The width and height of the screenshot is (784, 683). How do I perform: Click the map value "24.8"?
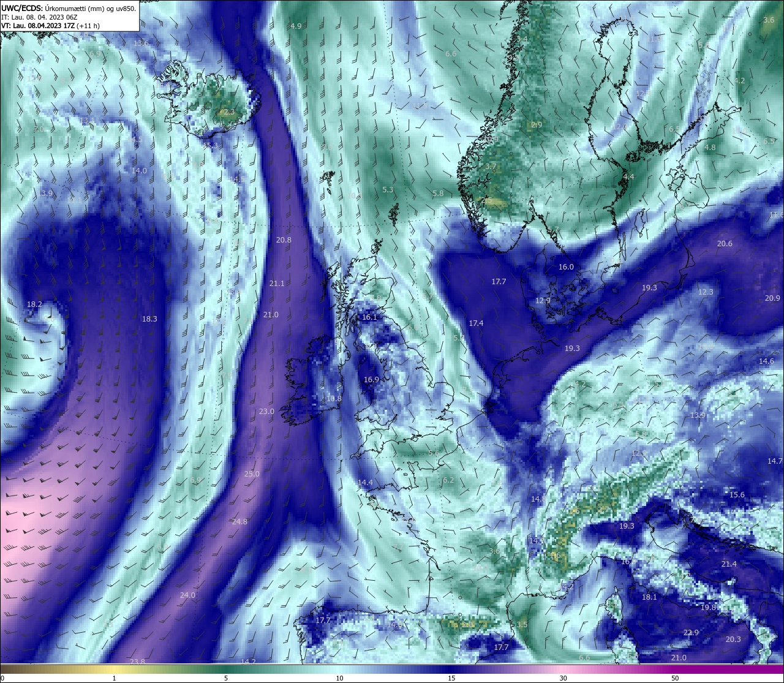coord(239,522)
